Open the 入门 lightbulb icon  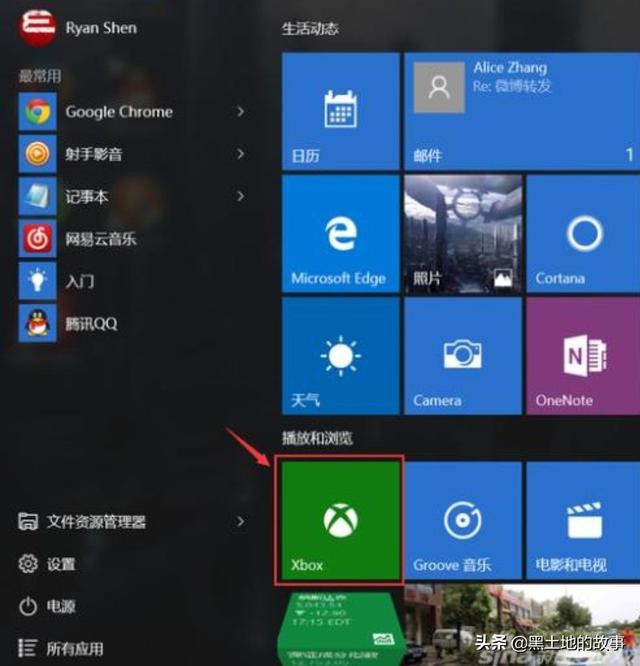pos(37,281)
